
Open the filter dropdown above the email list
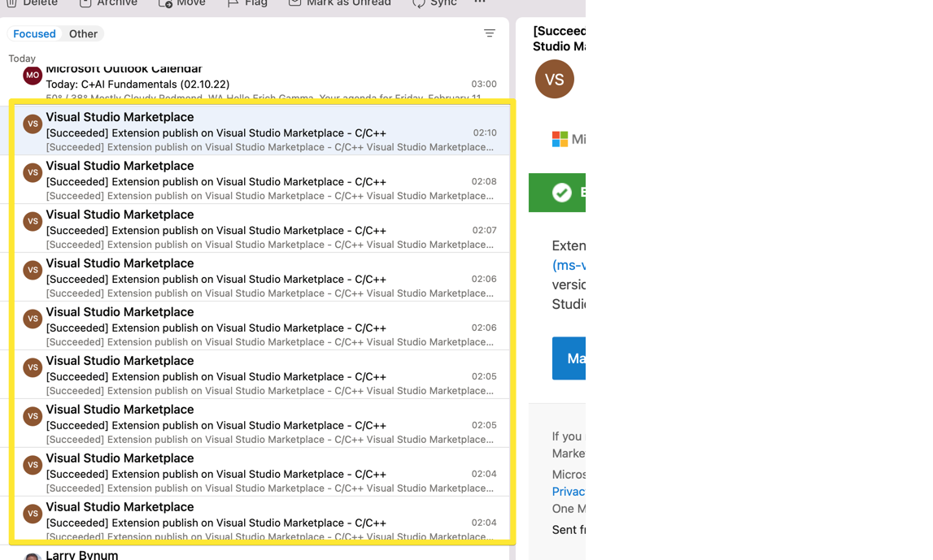(x=490, y=33)
